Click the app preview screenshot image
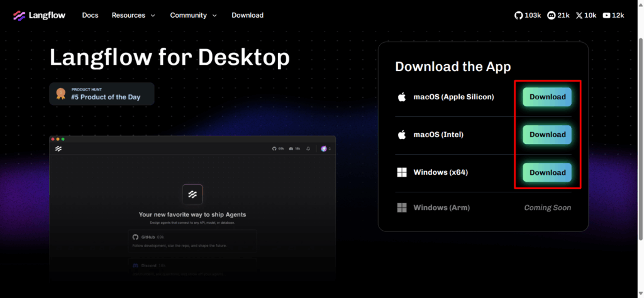This screenshot has width=644, height=298. [x=192, y=207]
